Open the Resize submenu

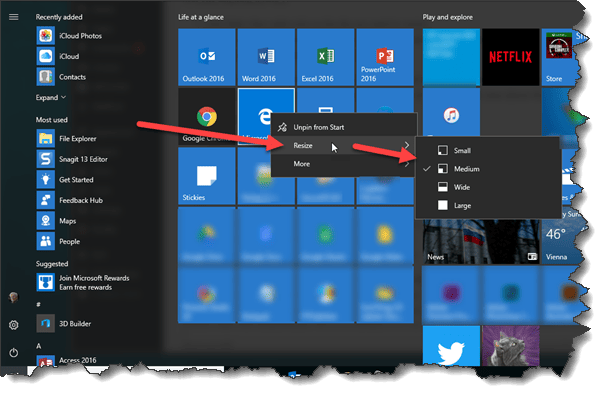pos(340,145)
